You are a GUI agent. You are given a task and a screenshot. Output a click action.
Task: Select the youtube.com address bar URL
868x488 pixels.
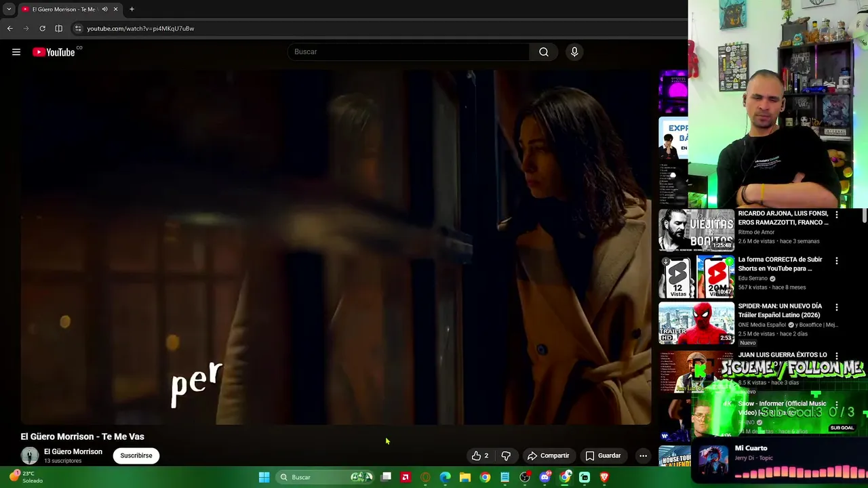point(140,28)
